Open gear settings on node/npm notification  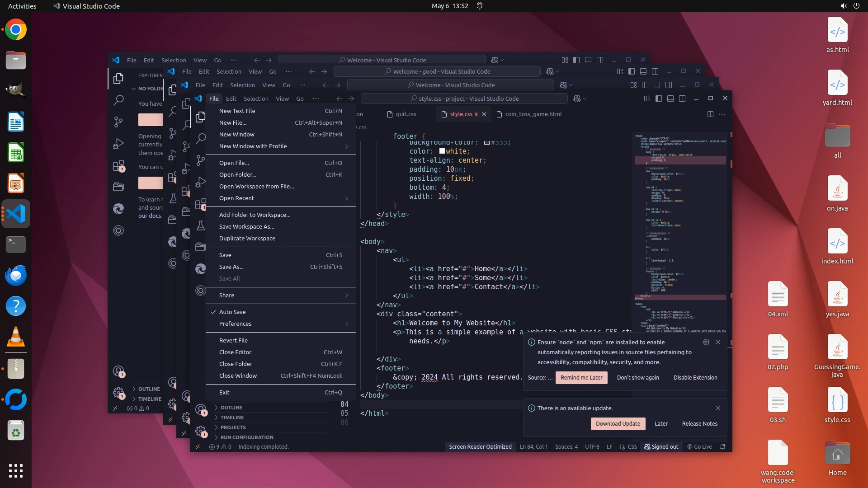(706, 342)
